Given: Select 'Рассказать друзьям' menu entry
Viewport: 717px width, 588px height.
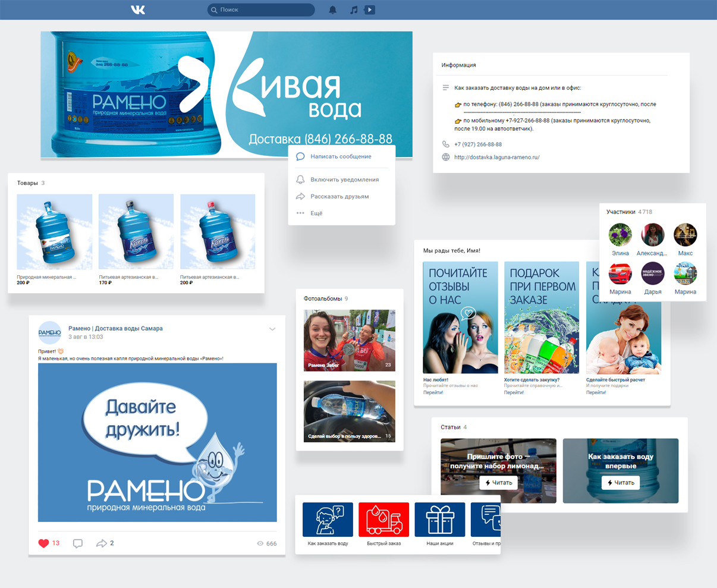Looking at the screenshot, I should [339, 196].
